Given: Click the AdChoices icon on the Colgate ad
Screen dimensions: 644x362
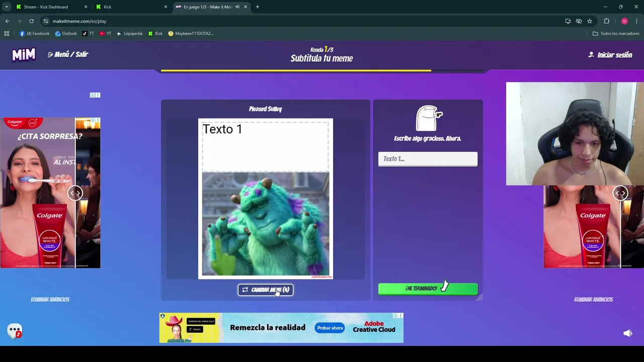Looking at the screenshot, I should (x=93, y=121).
